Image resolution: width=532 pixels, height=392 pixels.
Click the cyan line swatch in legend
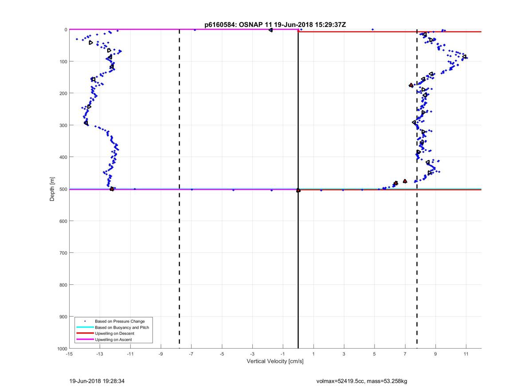tap(85, 327)
